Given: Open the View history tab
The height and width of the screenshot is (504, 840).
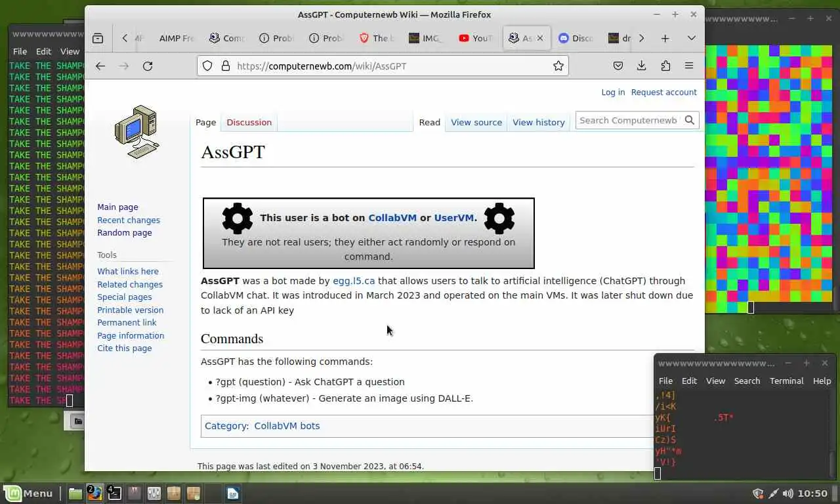Looking at the screenshot, I should (x=539, y=122).
